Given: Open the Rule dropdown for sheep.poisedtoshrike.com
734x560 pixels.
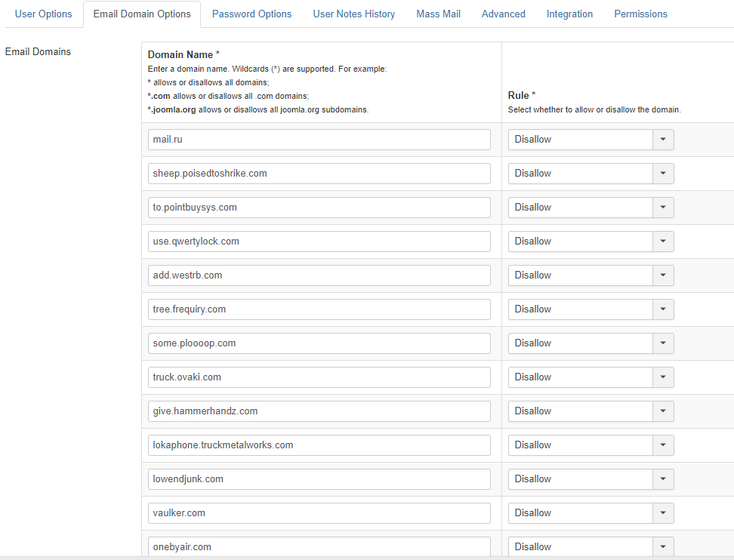Looking at the screenshot, I should point(591,174).
